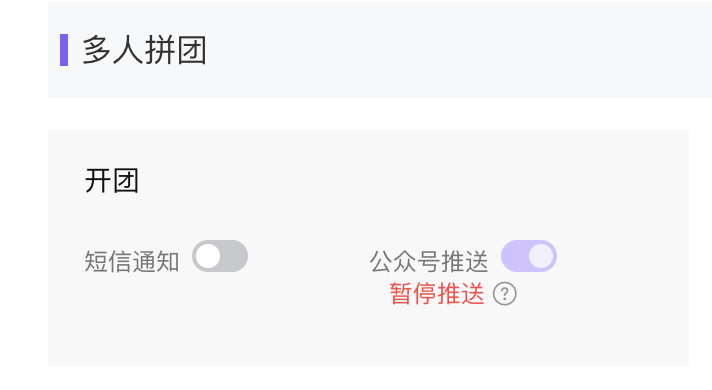The width and height of the screenshot is (712, 390).
Task: Click the knob of 公众号推送 switch
Action: point(541,256)
